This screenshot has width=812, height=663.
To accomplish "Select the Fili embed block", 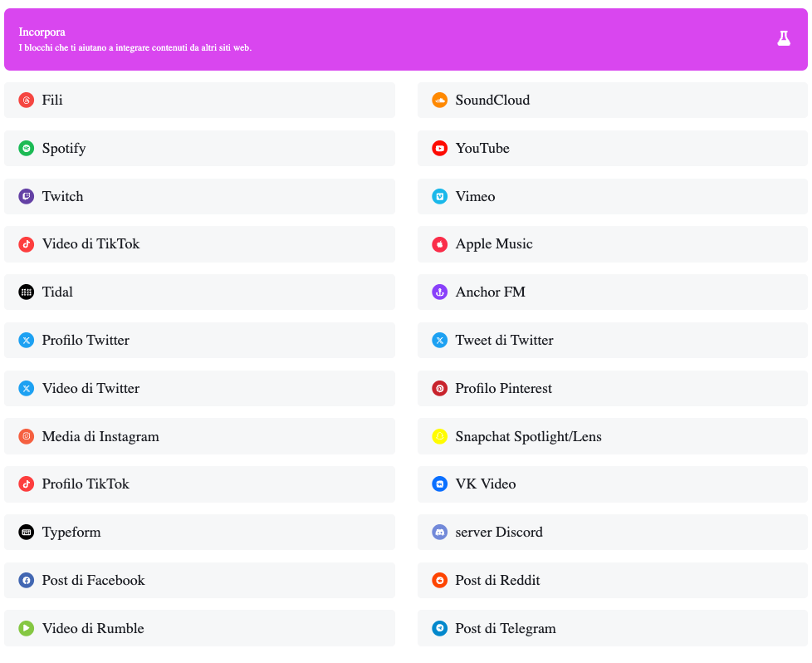I will 199,101.
